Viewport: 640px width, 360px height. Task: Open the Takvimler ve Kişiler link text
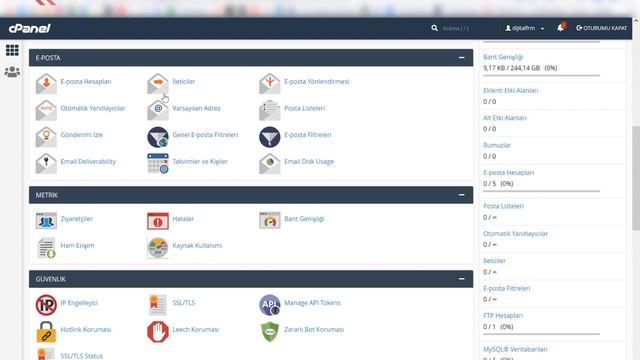(x=200, y=162)
